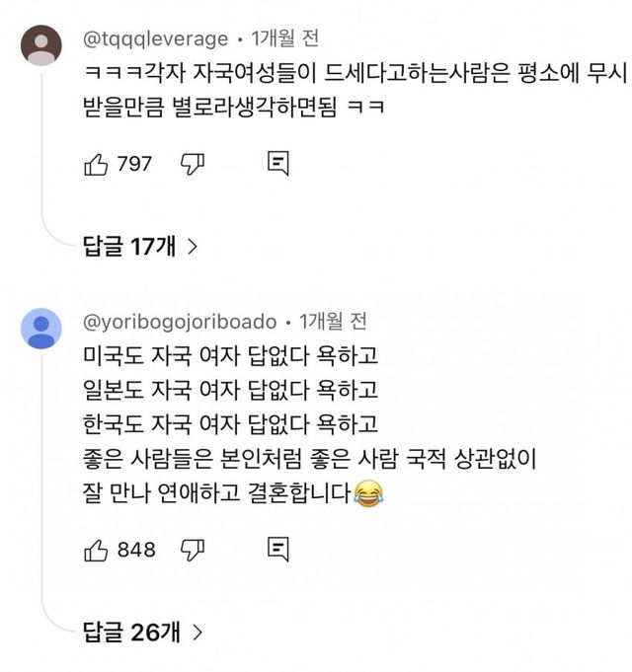The height and width of the screenshot is (672, 632).
Task: Expand the 답글 26개 replies
Action: [x=131, y=632]
